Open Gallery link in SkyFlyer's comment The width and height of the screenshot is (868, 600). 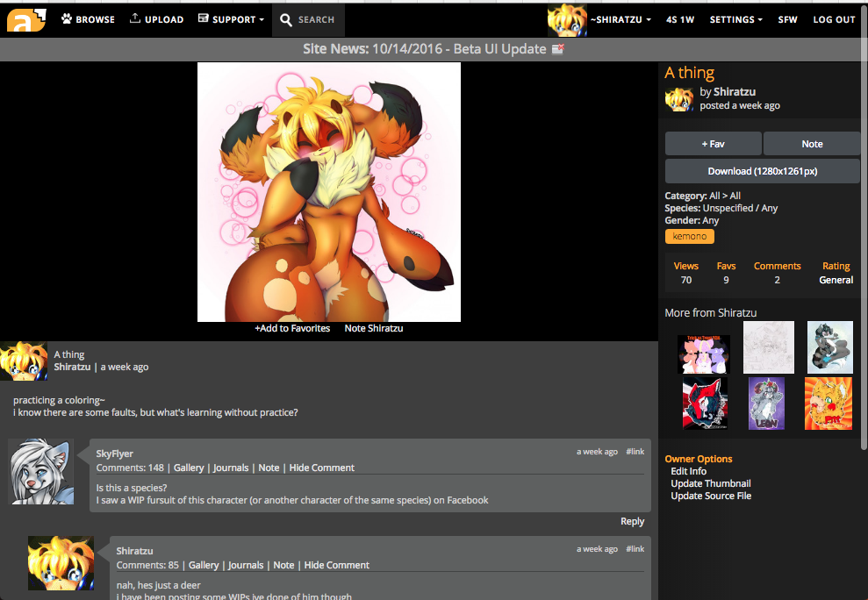(189, 468)
